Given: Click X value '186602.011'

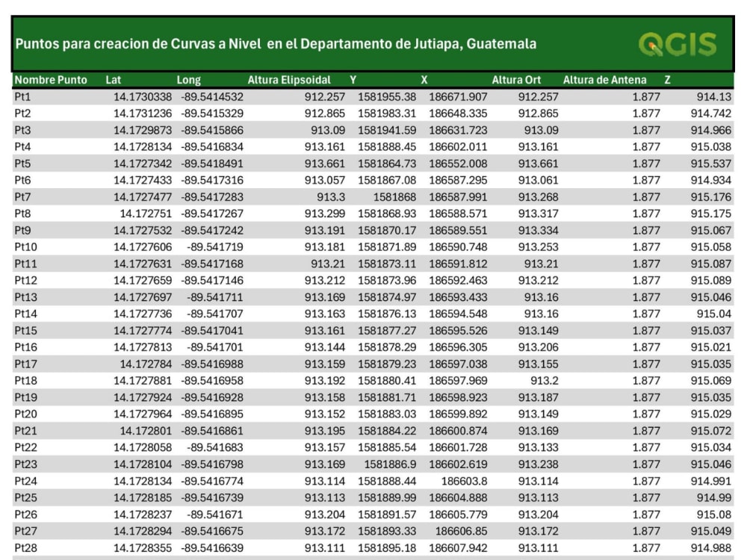Looking at the screenshot, I should [x=458, y=146].
